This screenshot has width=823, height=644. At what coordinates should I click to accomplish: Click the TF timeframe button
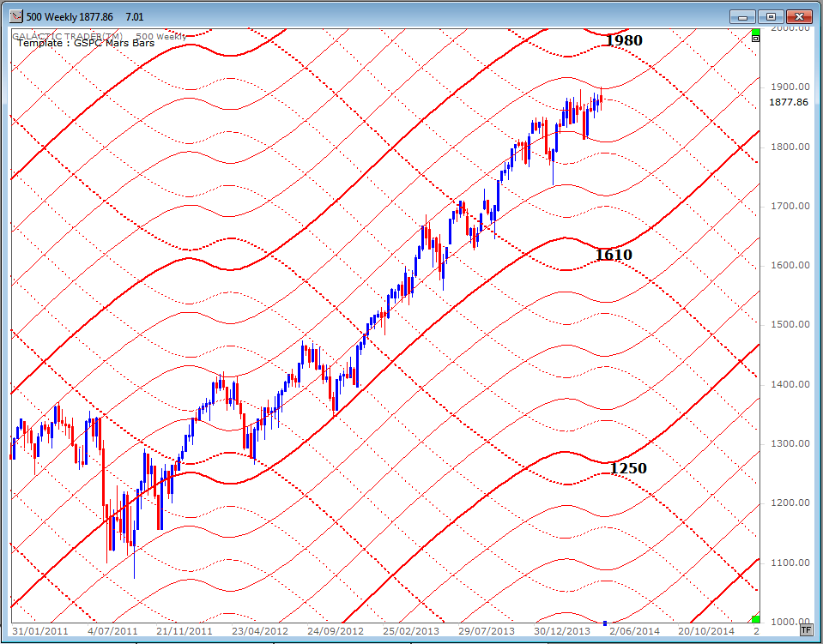coord(806,629)
